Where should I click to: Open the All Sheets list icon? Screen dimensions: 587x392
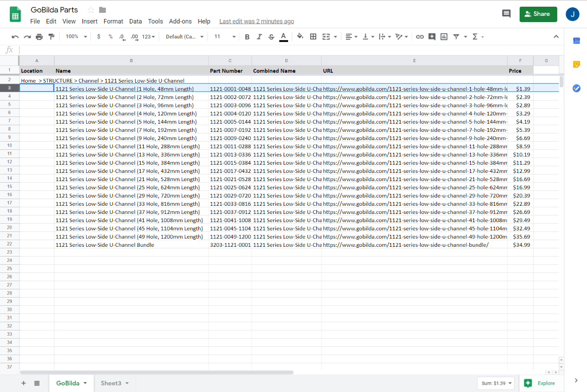tap(36, 383)
